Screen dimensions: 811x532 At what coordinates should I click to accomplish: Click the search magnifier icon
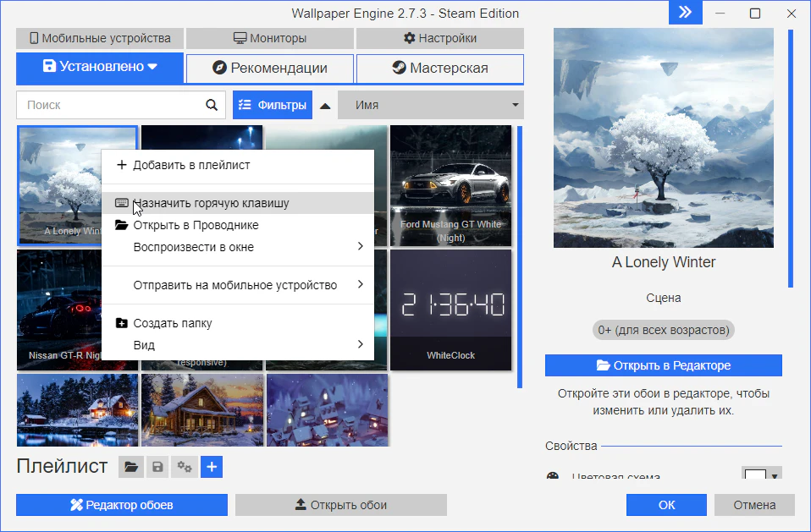click(x=211, y=106)
